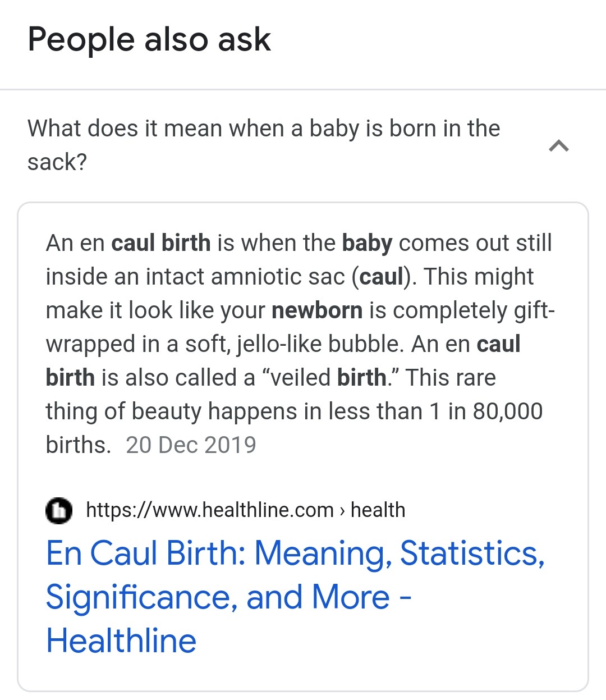This screenshot has width=606, height=700.
Task: Click the word 'Healthline' ending the title
Action: click(121, 640)
